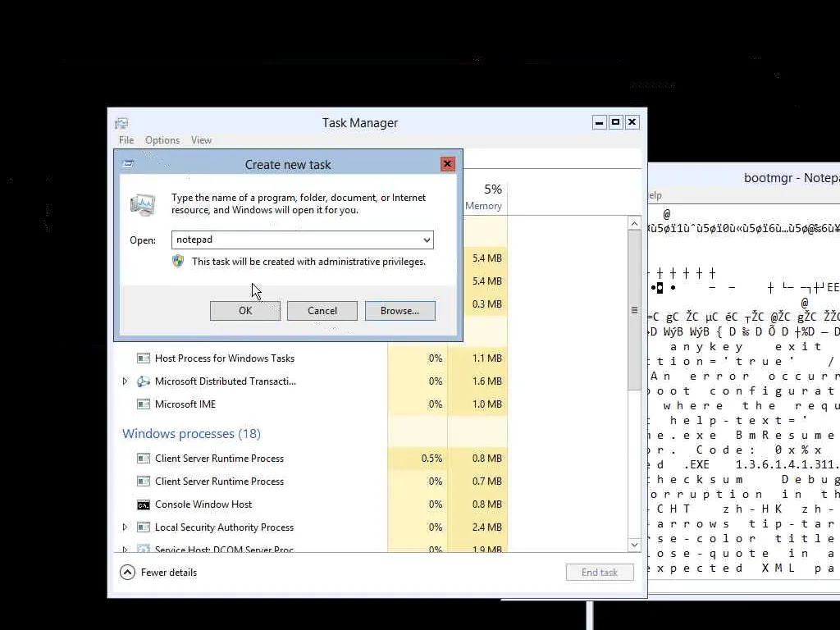The height and width of the screenshot is (630, 840).
Task: Click the Fewer details arrow icon
Action: pyautogui.click(x=127, y=573)
